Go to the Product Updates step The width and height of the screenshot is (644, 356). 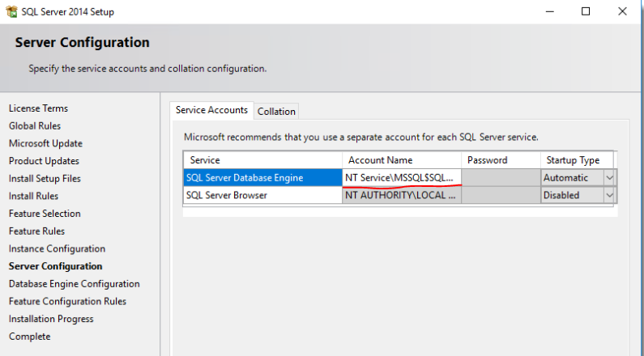[44, 161]
